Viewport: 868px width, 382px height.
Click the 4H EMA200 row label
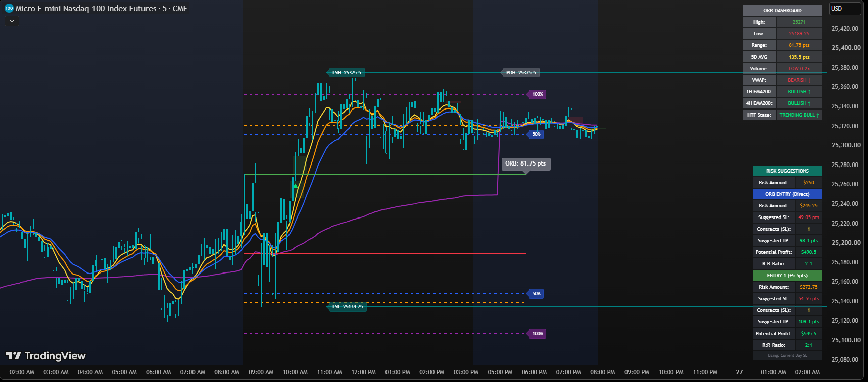[x=759, y=103]
